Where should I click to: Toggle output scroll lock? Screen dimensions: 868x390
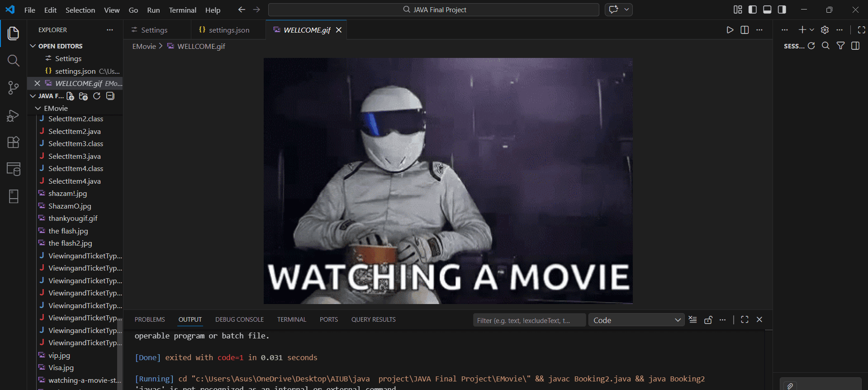click(708, 320)
